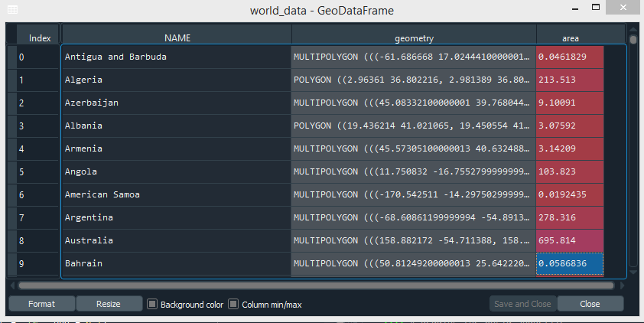
Task: Click Australia's MULTIPOLYGON geometry cell
Action: 413,241
